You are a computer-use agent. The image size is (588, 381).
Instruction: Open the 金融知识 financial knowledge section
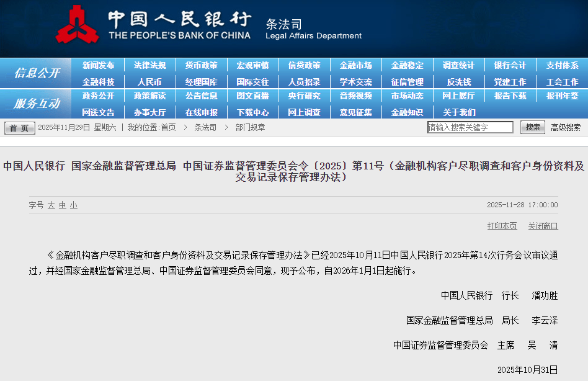[408, 112]
